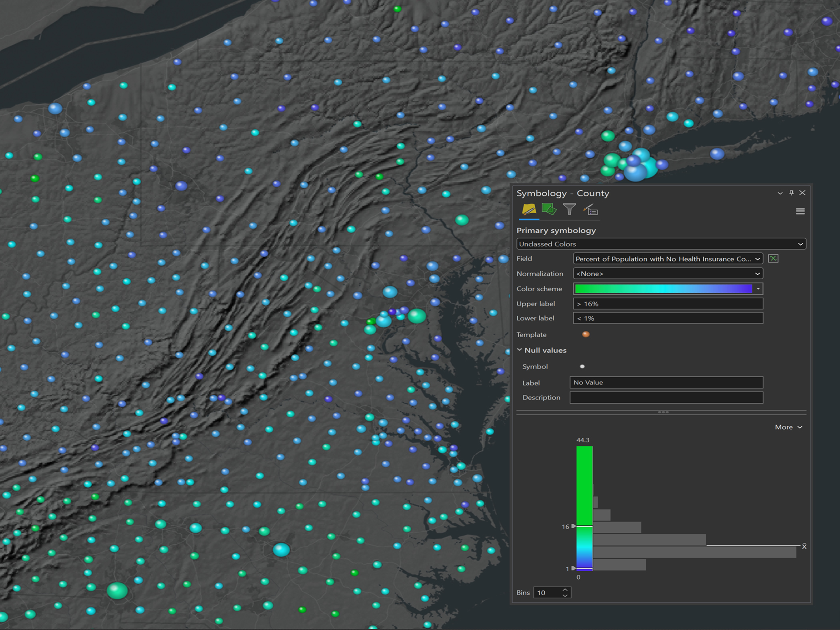This screenshot has height=630, width=840.
Task: Open the expression builder beside the Field dropdown
Action: click(773, 258)
